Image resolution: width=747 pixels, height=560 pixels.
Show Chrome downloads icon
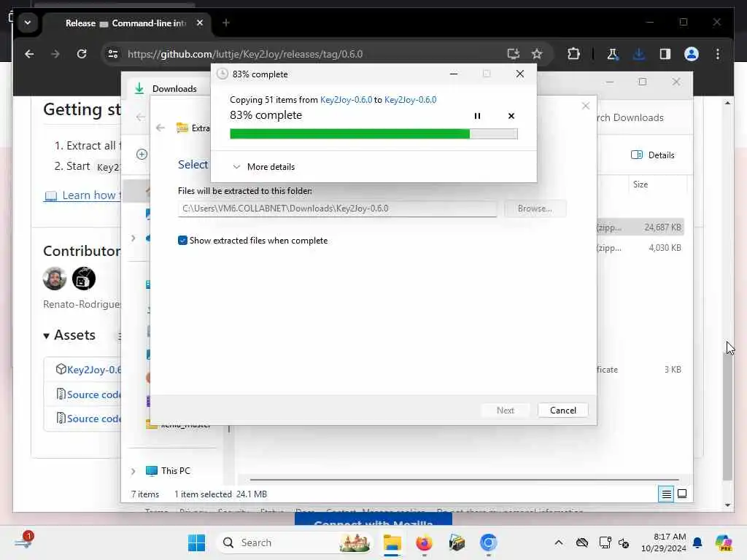[x=639, y=54]
